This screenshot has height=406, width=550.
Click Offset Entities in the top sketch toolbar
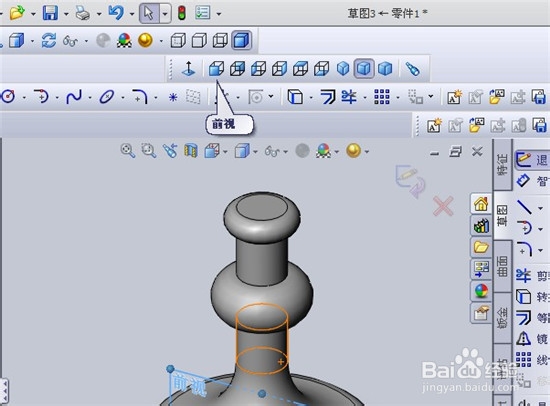pos(328,97)
